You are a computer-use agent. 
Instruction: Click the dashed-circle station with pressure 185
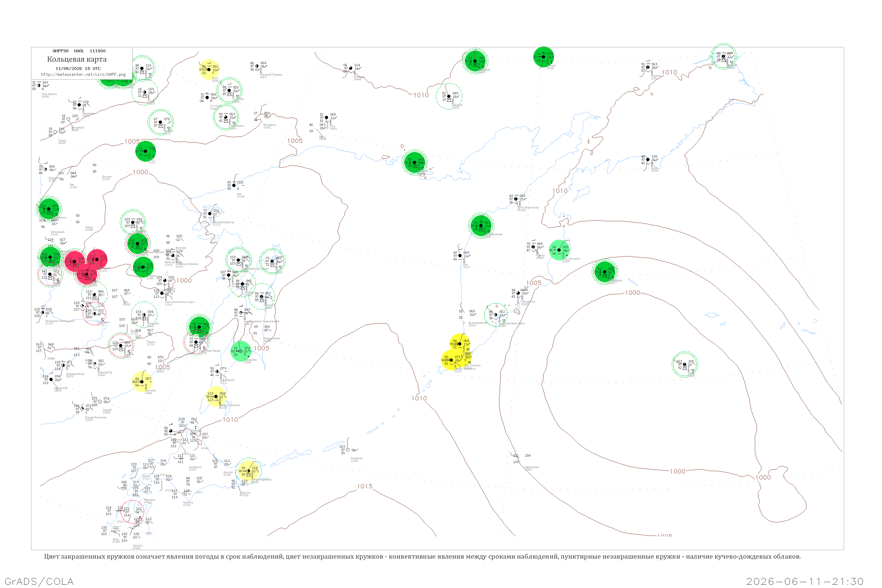(x=685, y=364)
